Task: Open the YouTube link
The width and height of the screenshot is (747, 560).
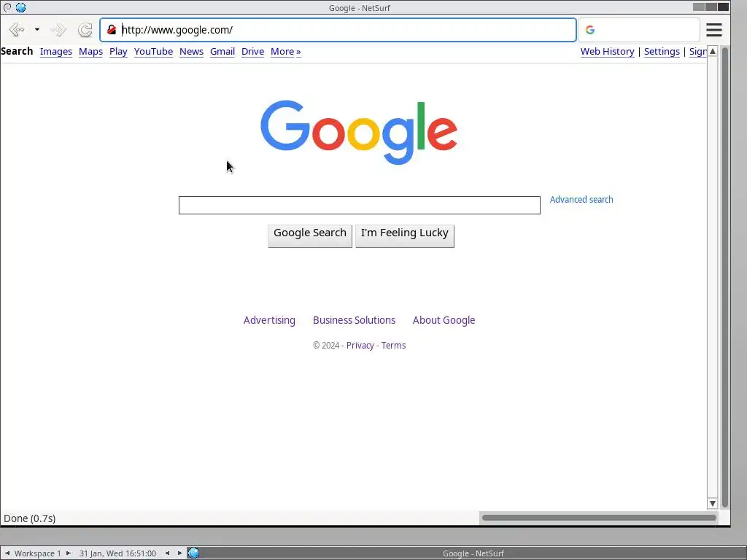Action: pyautogui.click(x=153, y=52)
